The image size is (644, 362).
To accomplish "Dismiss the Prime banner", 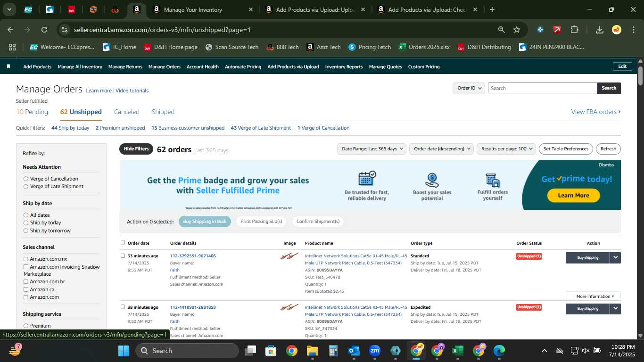I will (606, 165).
